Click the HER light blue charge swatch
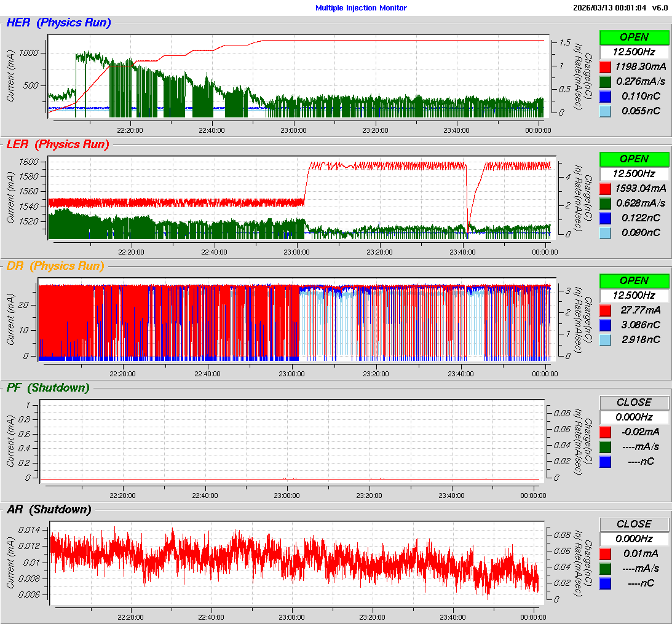Viewport: 672px width, 624px height. click(606, 111)
